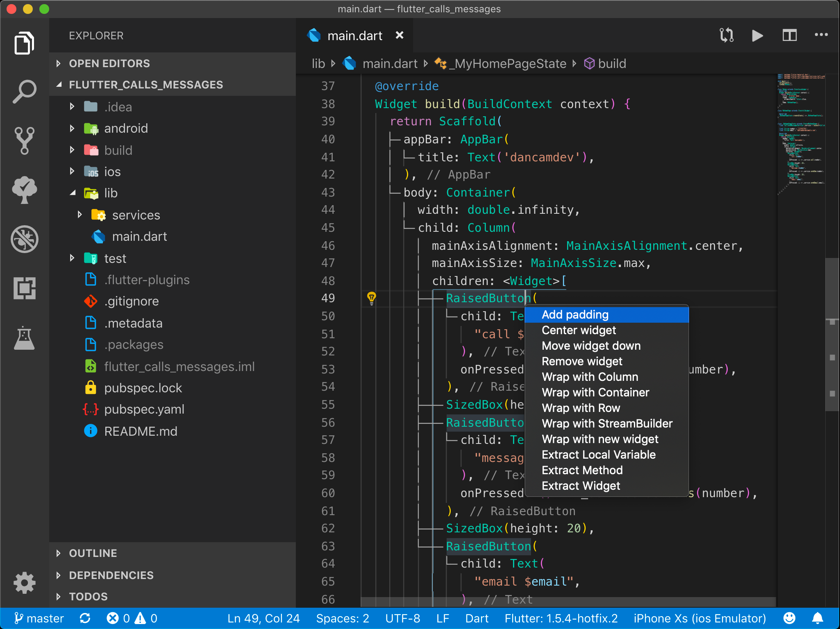840x629 pixels.
Task: Click the errors and warnings status indicator
Action: coord(131,618)
